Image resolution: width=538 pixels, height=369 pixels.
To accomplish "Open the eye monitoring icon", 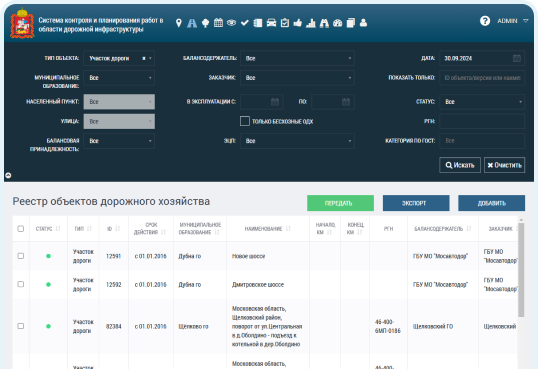I will [232, 23].
